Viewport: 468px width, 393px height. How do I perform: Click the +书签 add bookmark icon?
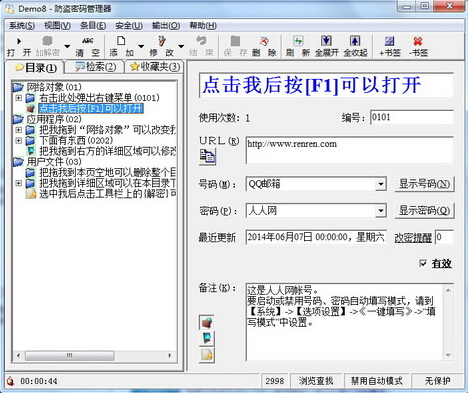(x=389, y=41)
